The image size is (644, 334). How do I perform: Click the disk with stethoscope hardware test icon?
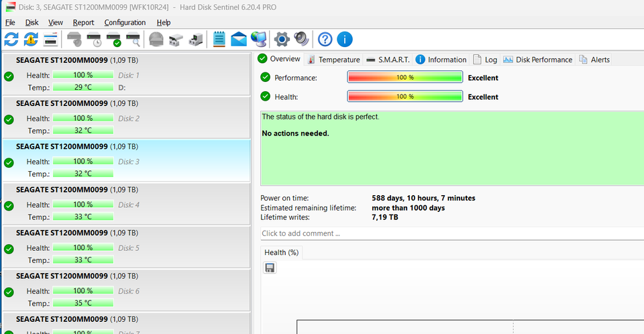(x=74, y=40)
